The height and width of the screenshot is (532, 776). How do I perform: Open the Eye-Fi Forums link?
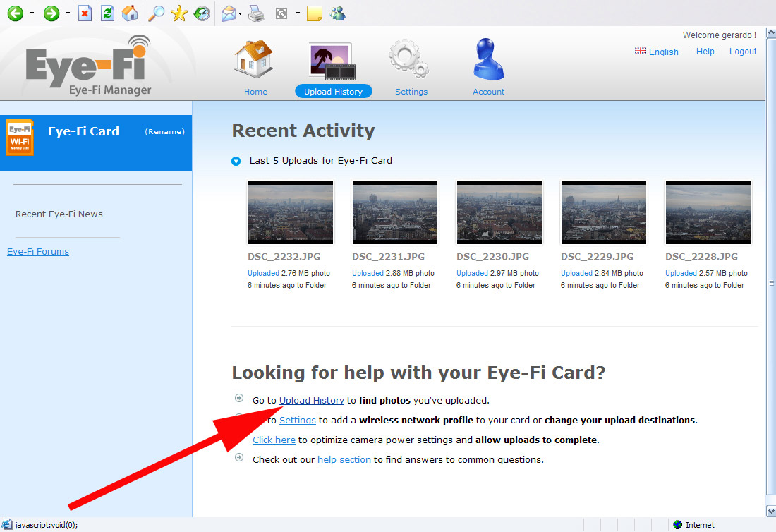[38, 251]
